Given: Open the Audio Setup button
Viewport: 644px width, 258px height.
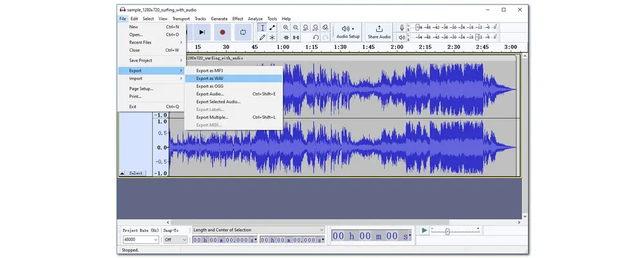Looking at the screenshot, I should (348, 32).
